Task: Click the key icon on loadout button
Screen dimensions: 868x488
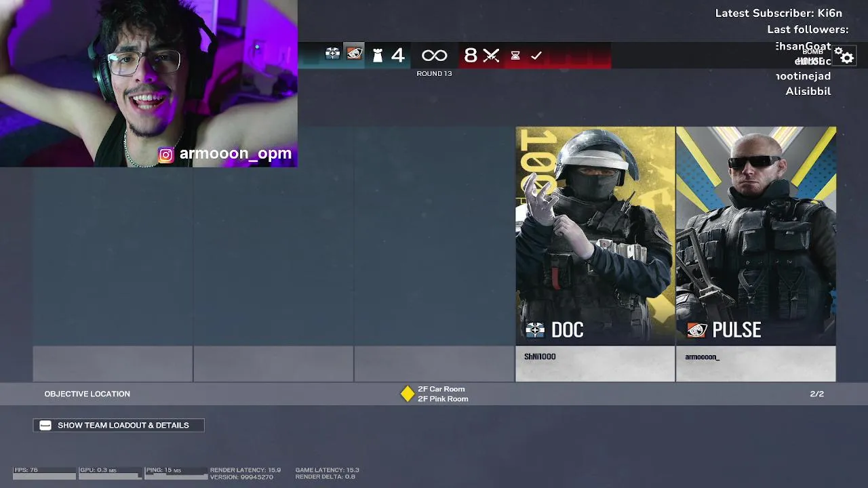Action: pyautogui.click(x=45, y=425)
